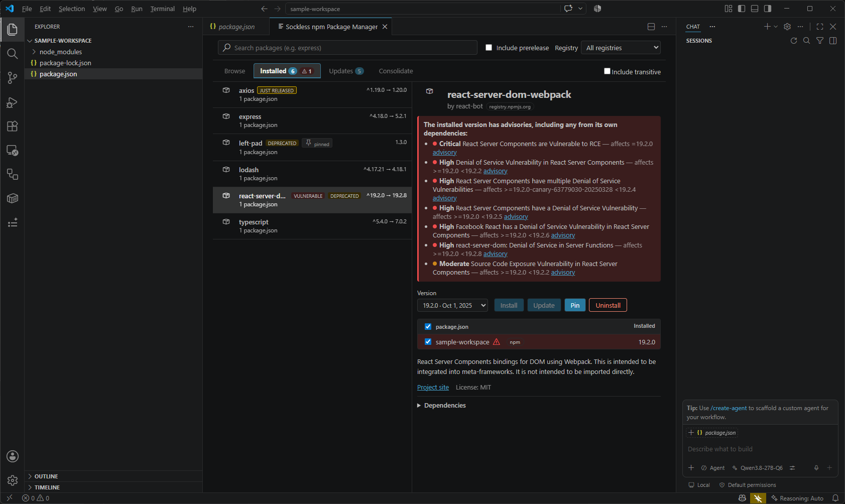
Task: Open the Search view in activity bar
Action: pyautogui.click(x=13, y=54)
